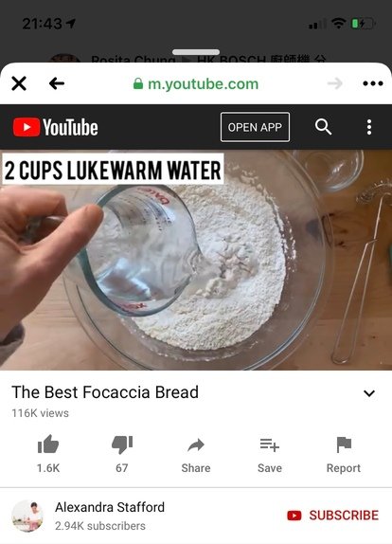Open the browser three-dot options menu
Screen dimensions: 392x544
coord(373,83)
